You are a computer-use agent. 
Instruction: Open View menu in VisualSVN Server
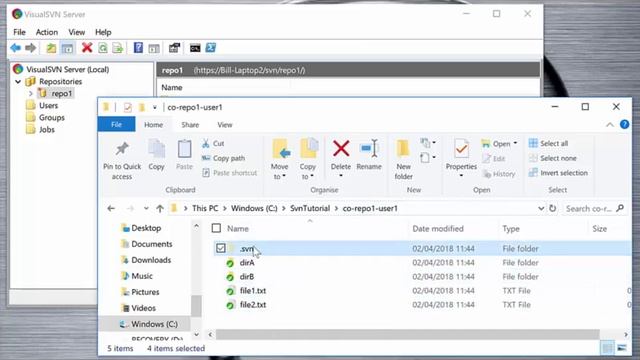tap(77, 32)
